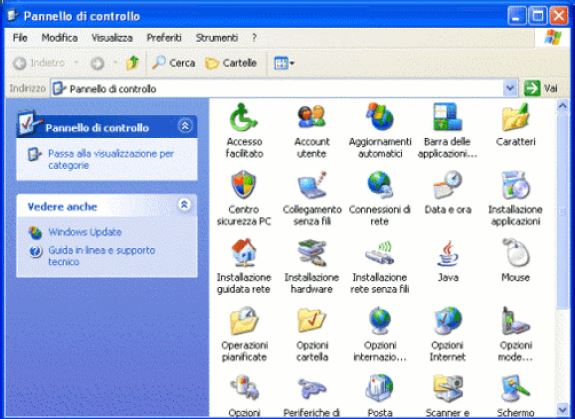Open the Visualizza menu
Screen dimensions: 575x419
coord(112,38)
